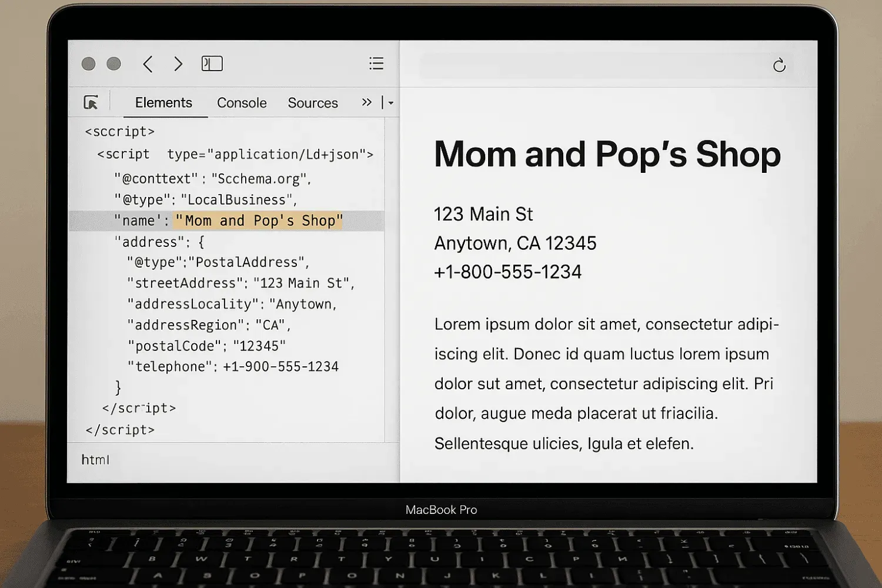Viewport: 882px width, 588px height.
Task: Open the DevTools options dropdown arrow
Action: (390, 102)
